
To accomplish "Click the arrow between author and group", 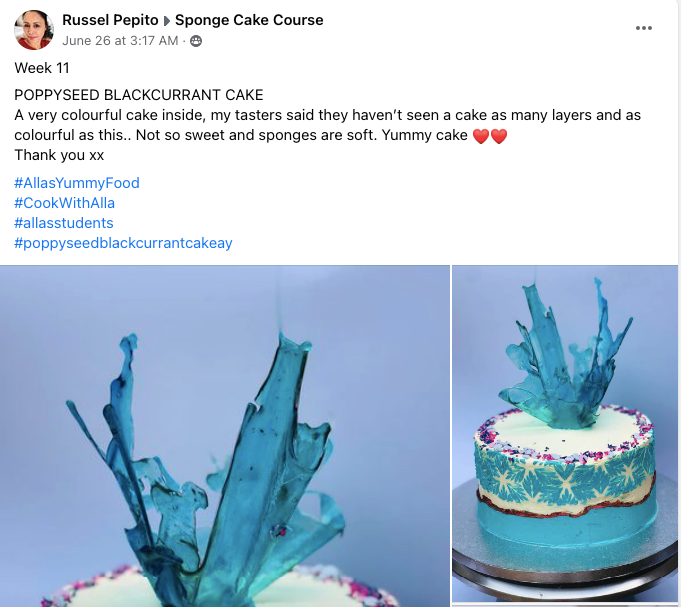I will (167, 21).
